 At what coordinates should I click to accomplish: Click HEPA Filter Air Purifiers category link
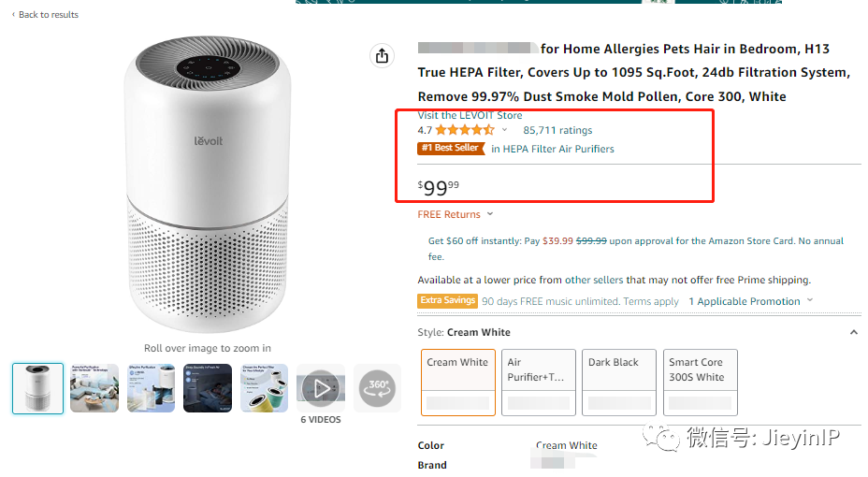558,149
